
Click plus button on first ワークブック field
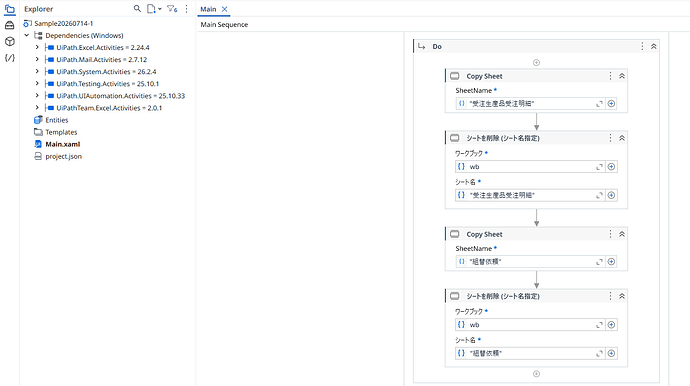[x=611, y=167]
